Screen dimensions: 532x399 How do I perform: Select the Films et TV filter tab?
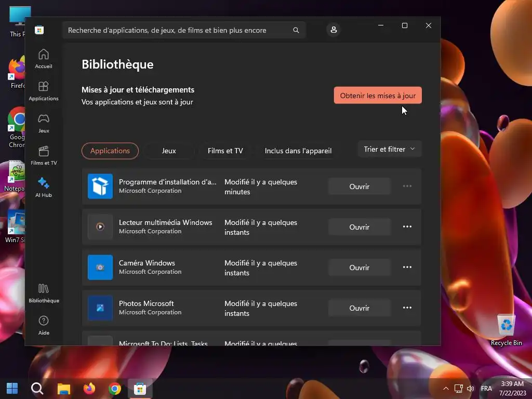point(225,151)
